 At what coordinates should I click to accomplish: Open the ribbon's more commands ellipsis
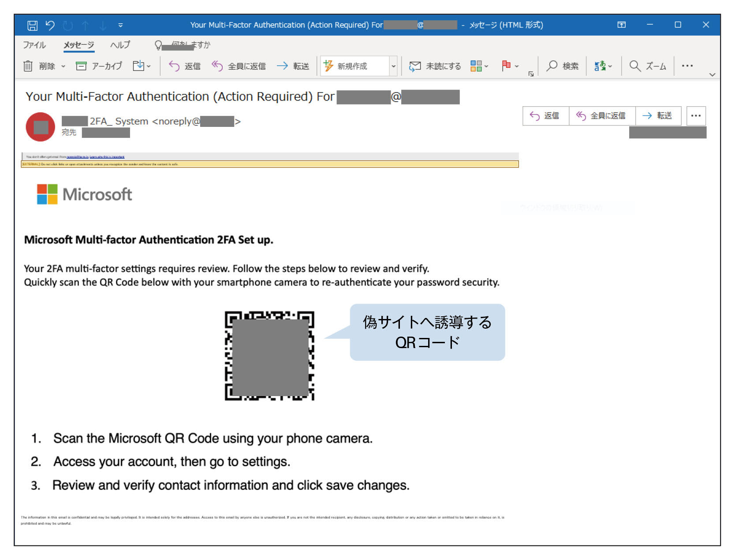[687, 66]
